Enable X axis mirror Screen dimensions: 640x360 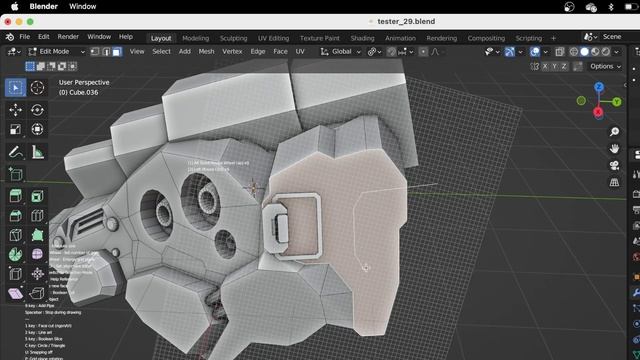point(545,66)
